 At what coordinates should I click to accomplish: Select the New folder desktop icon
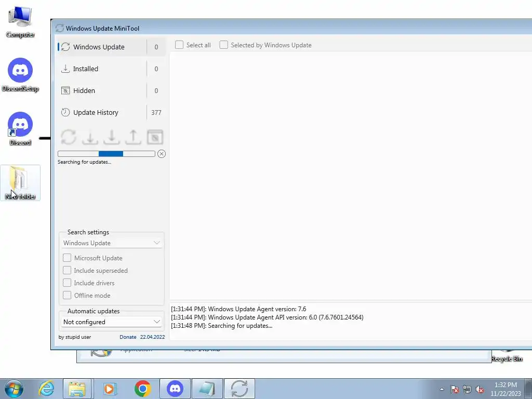coord(20,182)
